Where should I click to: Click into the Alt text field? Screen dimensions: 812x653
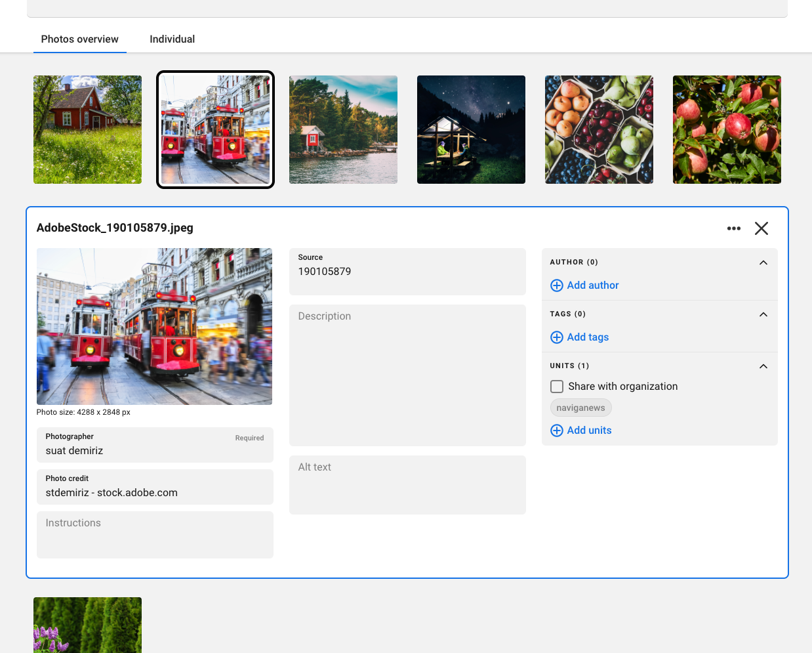pos(408,485)
